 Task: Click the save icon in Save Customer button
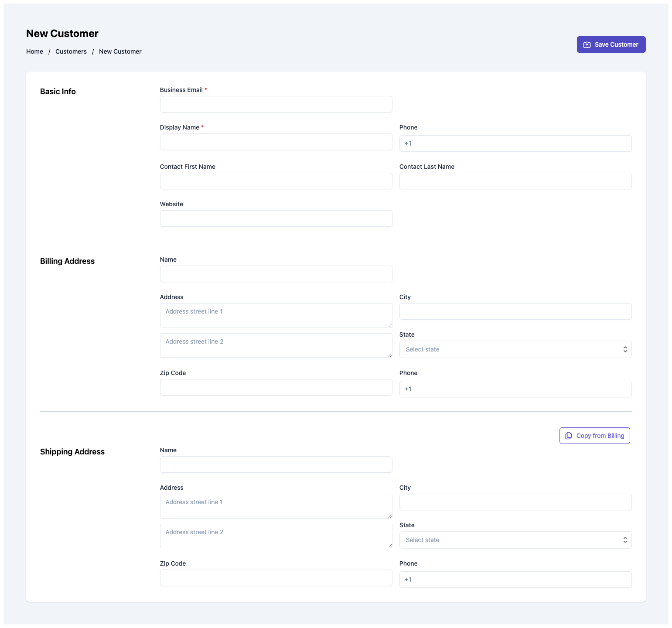point(587,44)
